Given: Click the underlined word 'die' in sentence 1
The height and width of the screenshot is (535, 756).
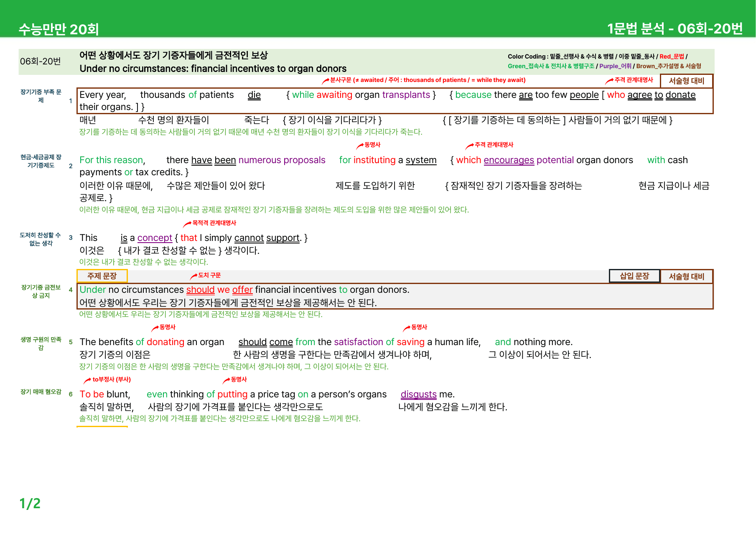Looking at the screenshot, I should (254, 95).
